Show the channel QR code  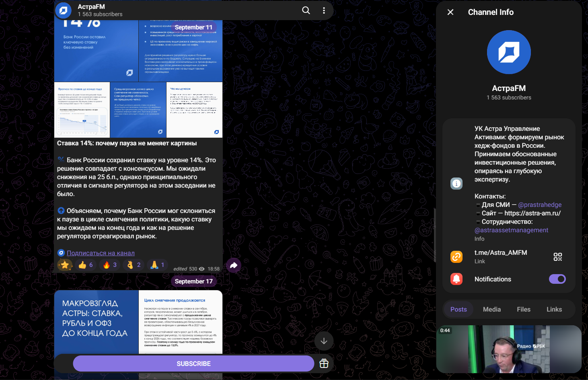pyautogui.click(x=558, y=257)
